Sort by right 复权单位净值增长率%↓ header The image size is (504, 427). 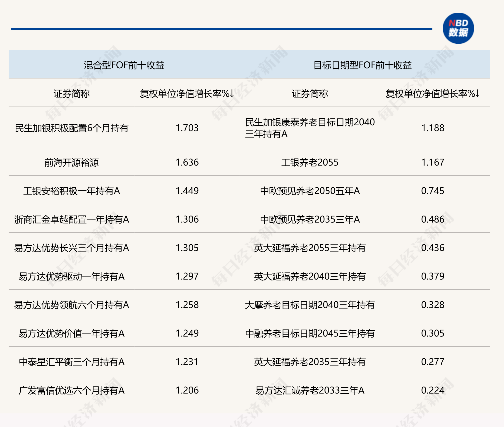pyautogui.click(x=432, y=94)
